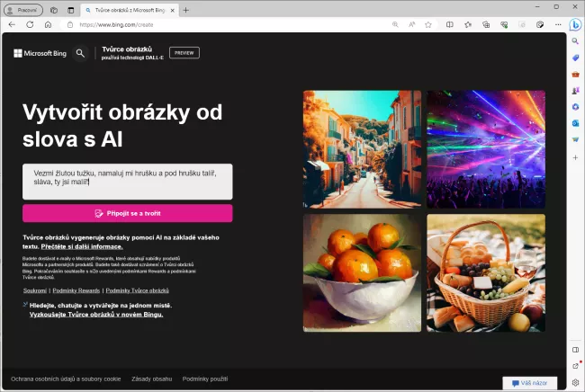585x392 pixels.
Task: Select the bowl of oranges sample image
Action: pyautogui.click(x=363, y=272)
